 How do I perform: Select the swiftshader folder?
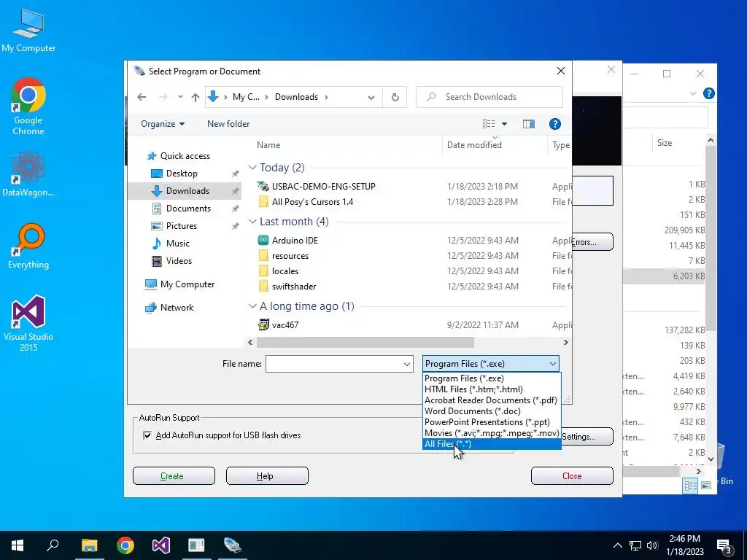click(x=294, y=286)
